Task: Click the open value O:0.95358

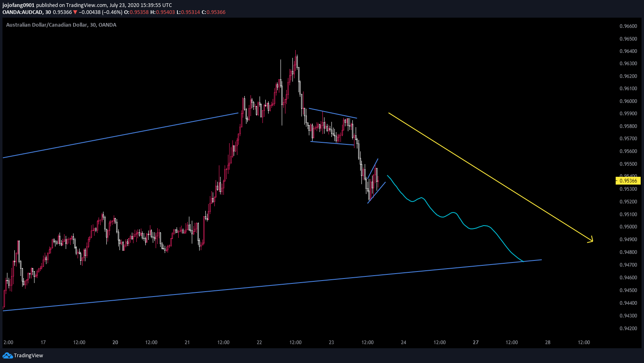Action: (x=136, y=12)
